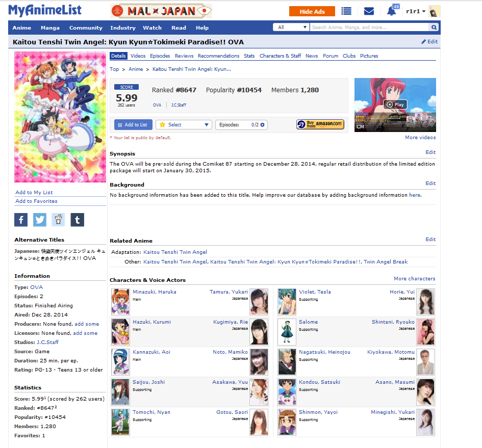482x448 pixels.
Task: Open Minazuki, Haruka character thumbnail
Action: 120,301
